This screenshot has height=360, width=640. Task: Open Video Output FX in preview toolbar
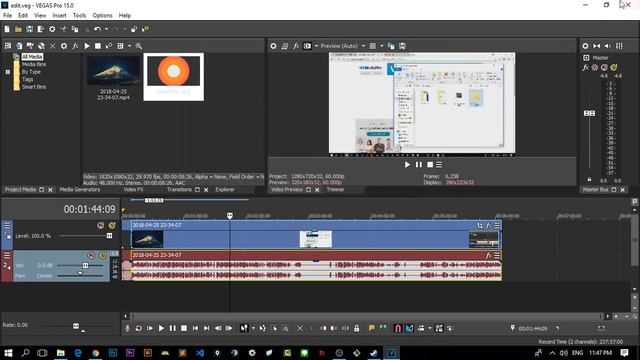click(x=296, y=46)
